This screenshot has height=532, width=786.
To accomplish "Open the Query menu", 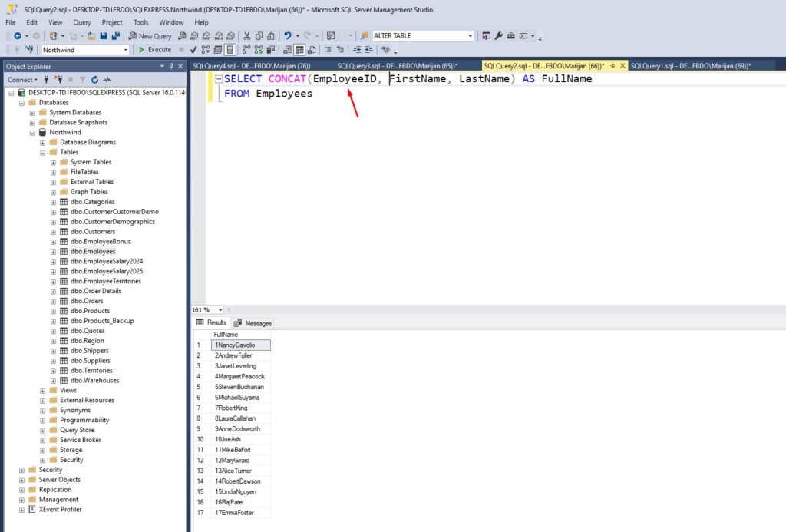I will (x=81, y=22).
